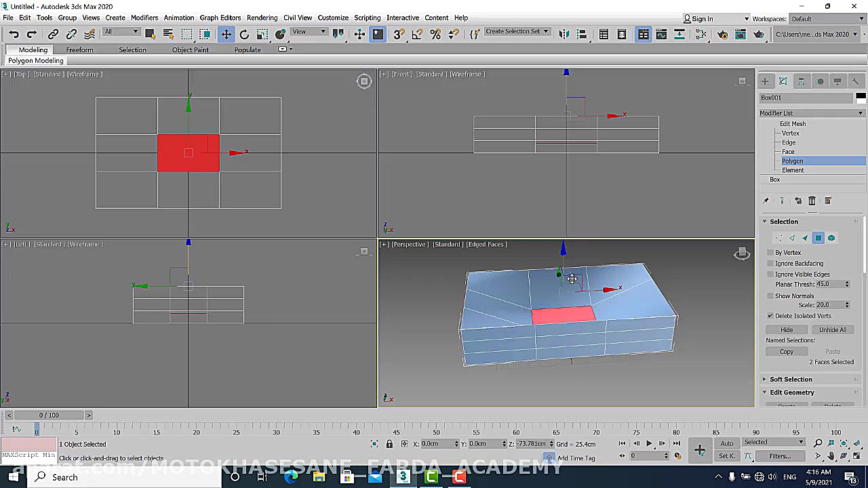The height and width of the screenshot is (488, 868).
Task: Select Vertex in the modifier stack
Action: (x=790, y=134)
